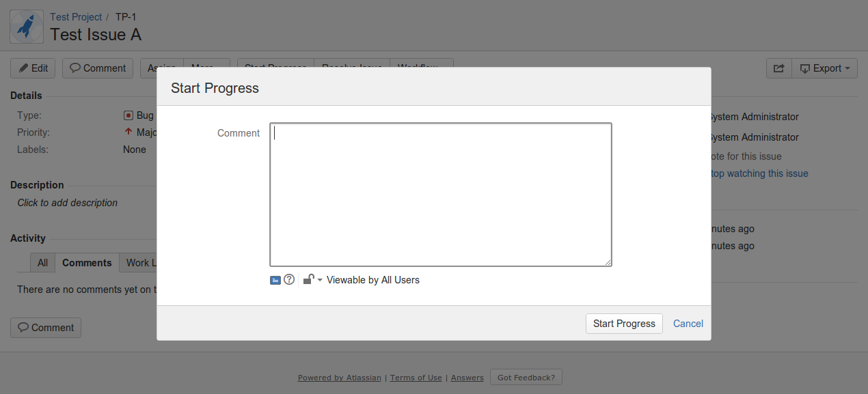Click the Start Progress submit button
Viewport: 868px width, 394px height.
[x=624, y=324]
